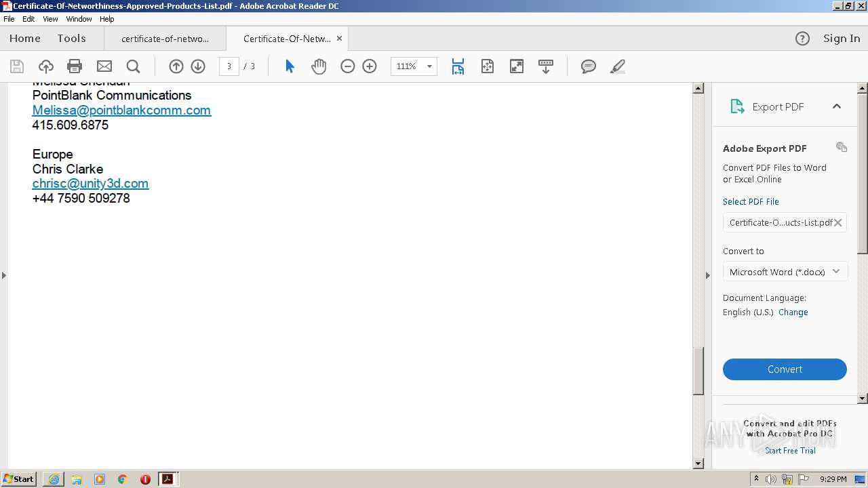Click the page number input field

[x=229, y=66]
